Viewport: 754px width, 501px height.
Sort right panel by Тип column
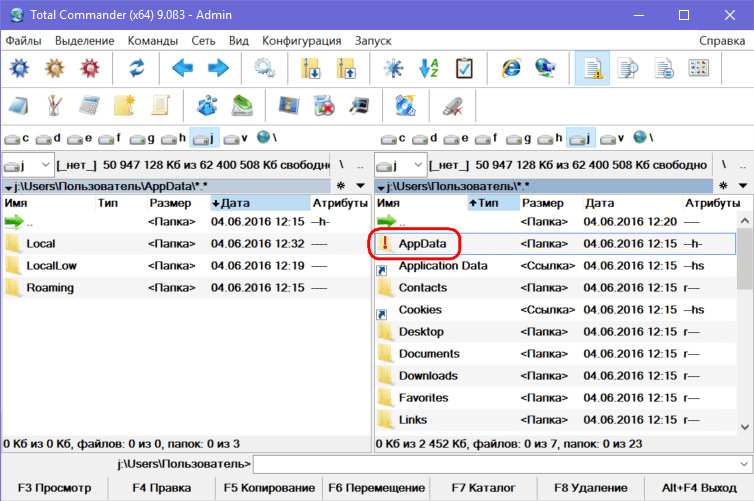click(x=493, y=203)
